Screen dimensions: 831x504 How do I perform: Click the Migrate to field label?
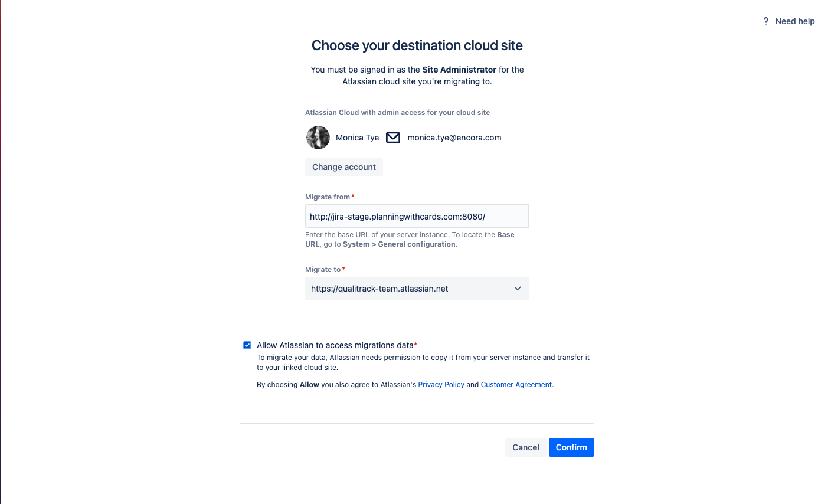click(x=323, y=270)
